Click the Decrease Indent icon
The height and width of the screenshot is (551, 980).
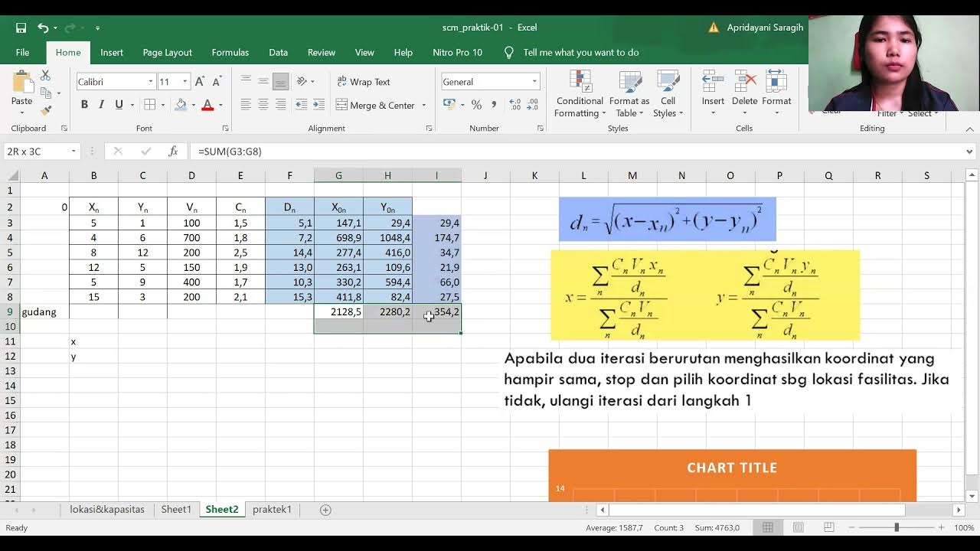pyautogui.click(x=302, y=105)
